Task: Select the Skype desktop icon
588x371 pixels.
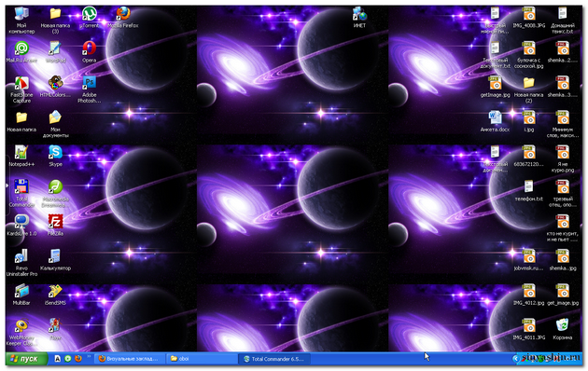Action: click(55, 156)
